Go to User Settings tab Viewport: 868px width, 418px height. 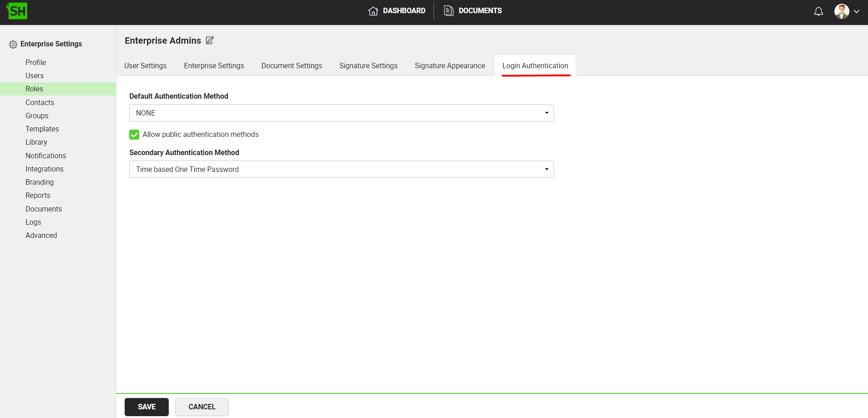(145, 66)
